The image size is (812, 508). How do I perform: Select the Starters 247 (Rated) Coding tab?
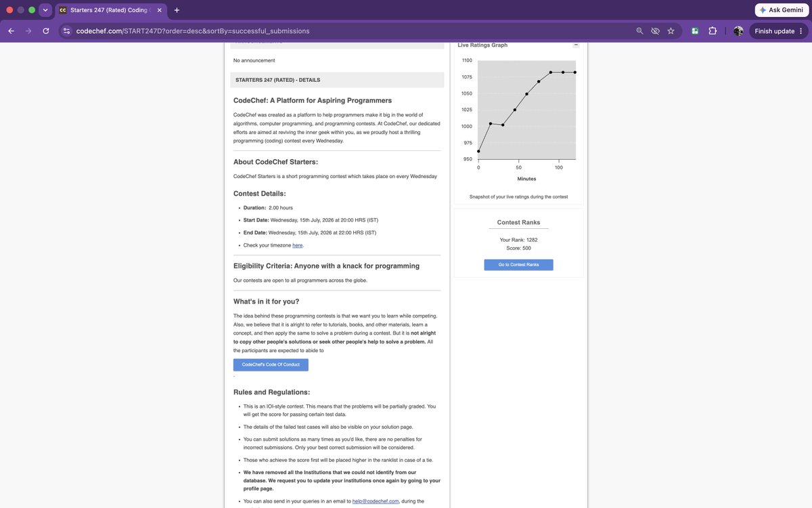click(x=111, y=10)
